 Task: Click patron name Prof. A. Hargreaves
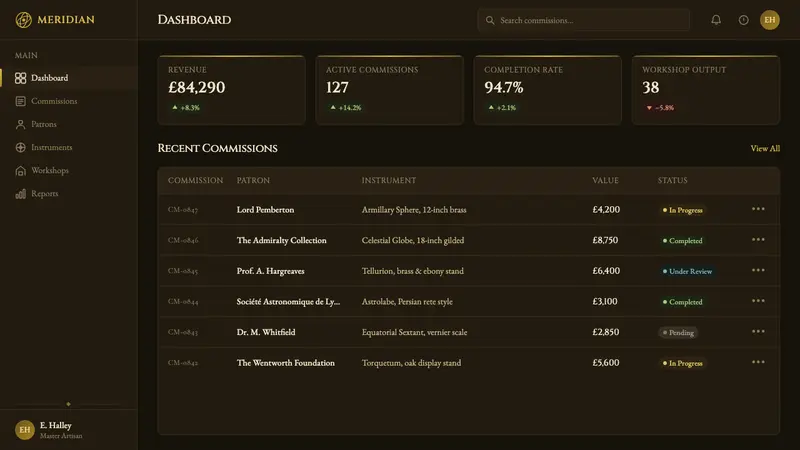coord(270,271)
